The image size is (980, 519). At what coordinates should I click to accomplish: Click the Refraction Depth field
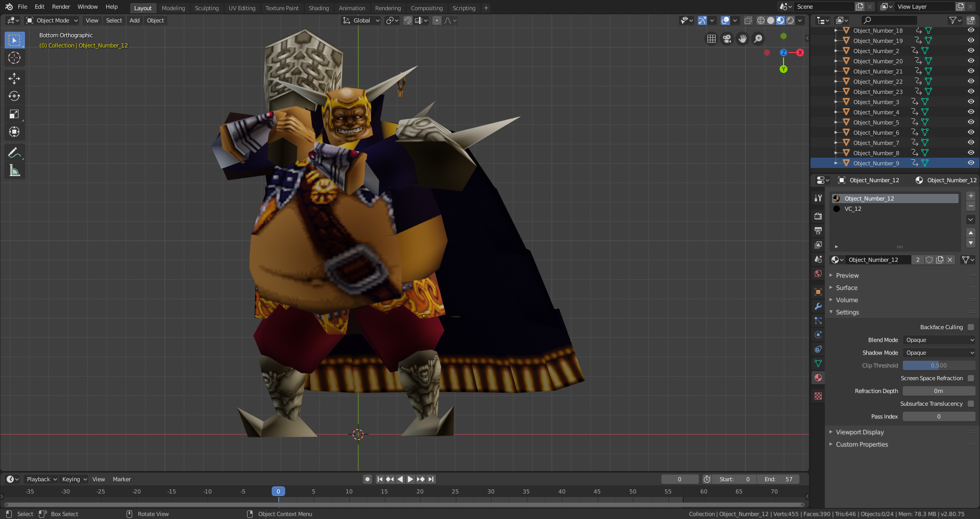point(939,391)
